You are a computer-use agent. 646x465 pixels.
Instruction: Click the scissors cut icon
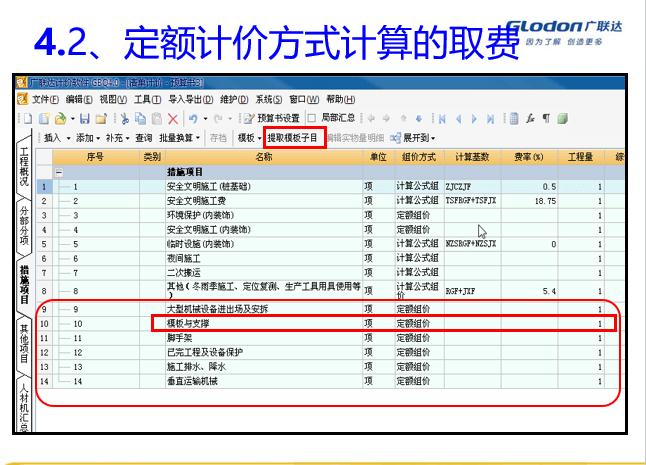click(124, 119)
